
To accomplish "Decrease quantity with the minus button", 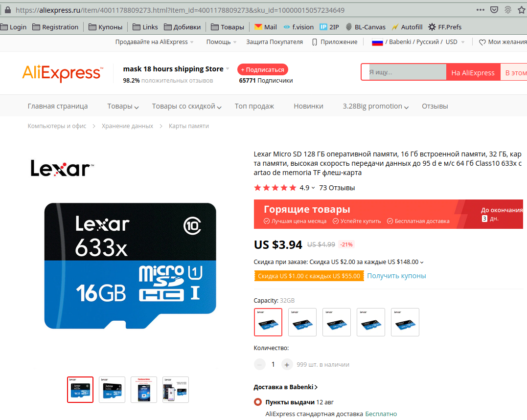I will (x=260, y=364).
